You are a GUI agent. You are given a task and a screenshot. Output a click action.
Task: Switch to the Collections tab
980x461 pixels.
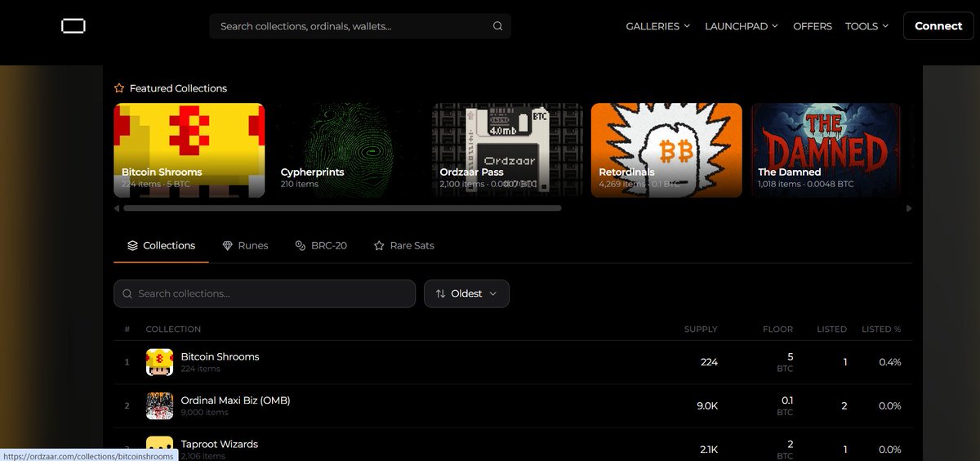click(161, 245)
